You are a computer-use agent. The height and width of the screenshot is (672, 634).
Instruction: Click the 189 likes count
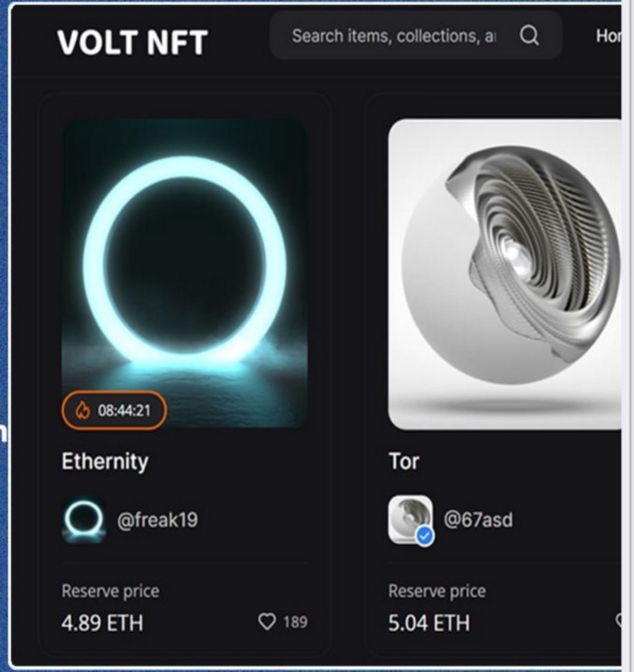coord(294,622)
